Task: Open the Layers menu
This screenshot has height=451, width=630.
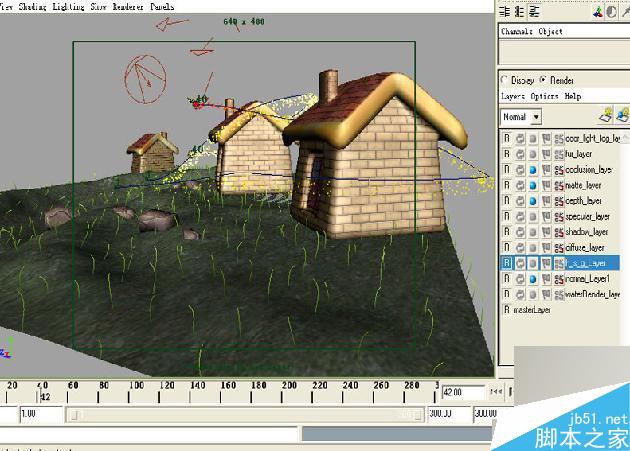Action: pyautogui.click(x=513, y=96)
